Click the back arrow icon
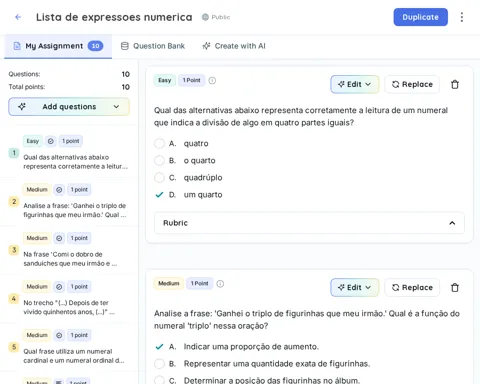 (18, 17)
